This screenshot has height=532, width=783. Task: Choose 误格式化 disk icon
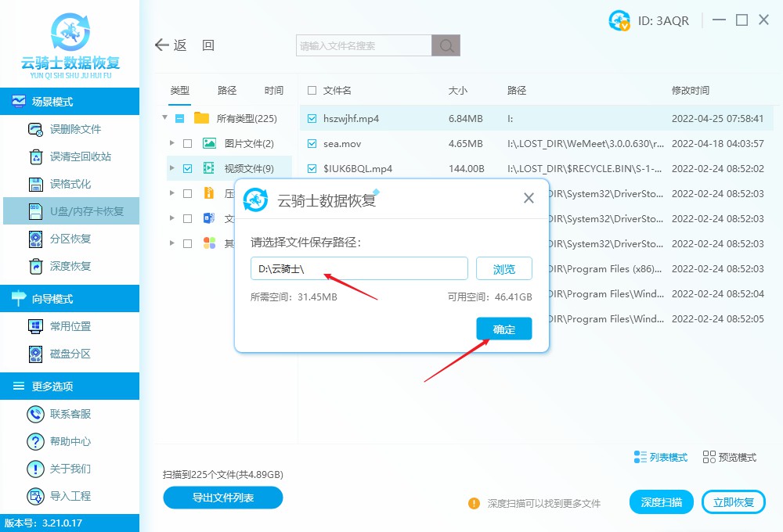pyautogui.click(x=35, y=184)
